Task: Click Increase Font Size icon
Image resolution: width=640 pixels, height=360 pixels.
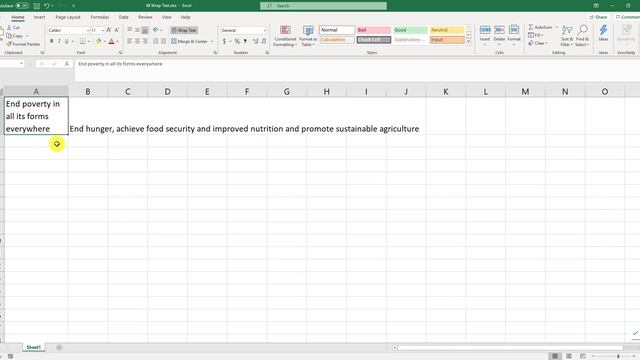Action: pos(109,30)
